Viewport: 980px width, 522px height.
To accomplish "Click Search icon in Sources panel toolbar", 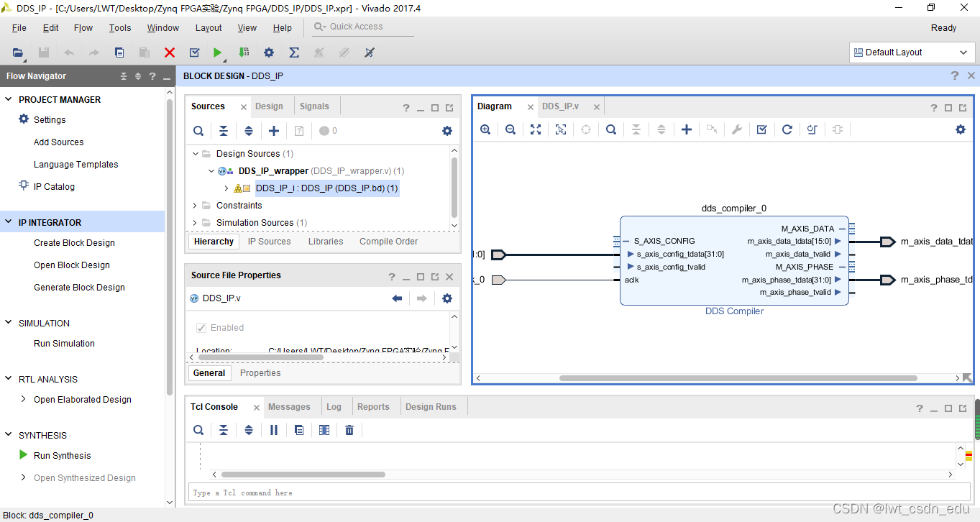I will pos(198,131).
